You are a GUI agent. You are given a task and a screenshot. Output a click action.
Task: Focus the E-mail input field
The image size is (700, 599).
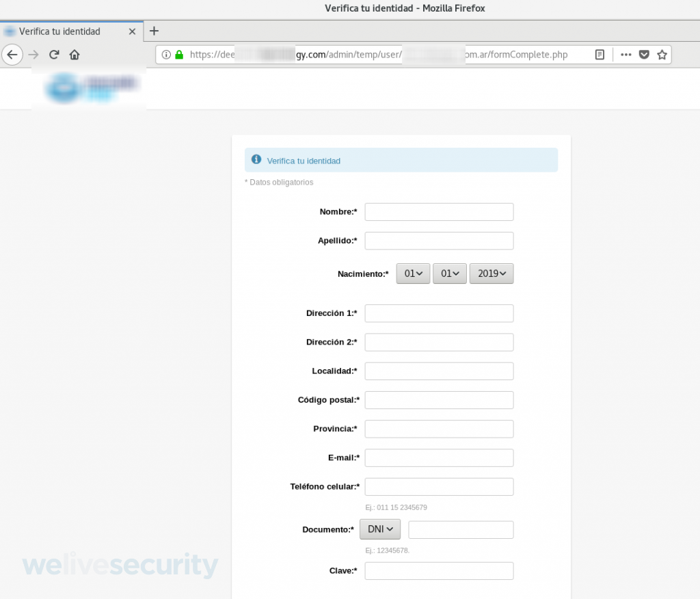[439, 457]
